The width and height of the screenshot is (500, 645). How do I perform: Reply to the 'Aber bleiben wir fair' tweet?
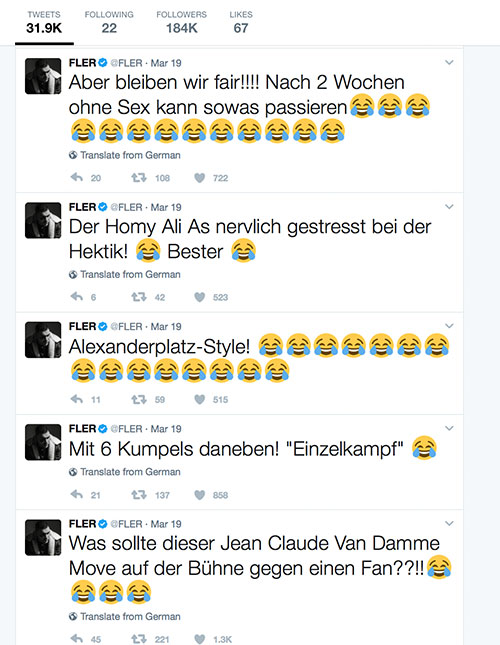[x=77, y=178]
